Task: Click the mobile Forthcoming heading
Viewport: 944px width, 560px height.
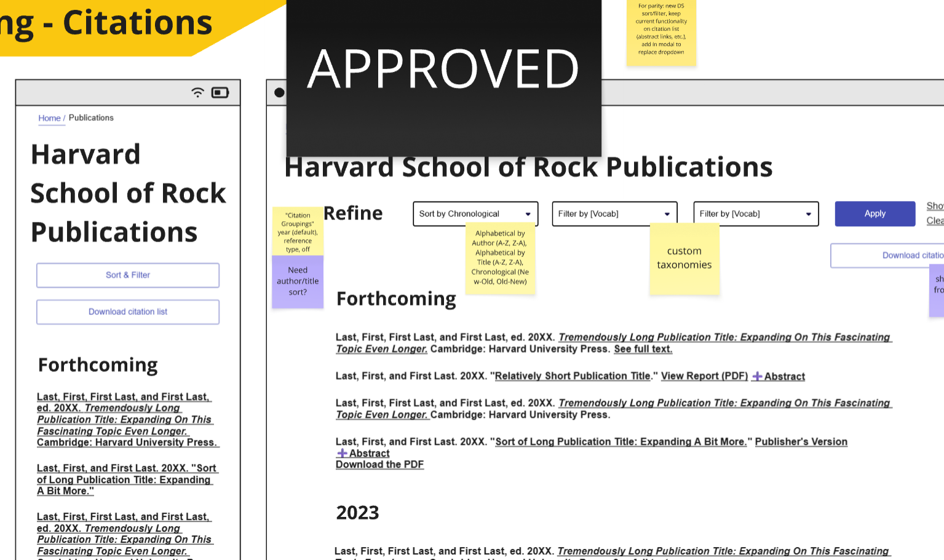Action: click(x=98, y=365)
